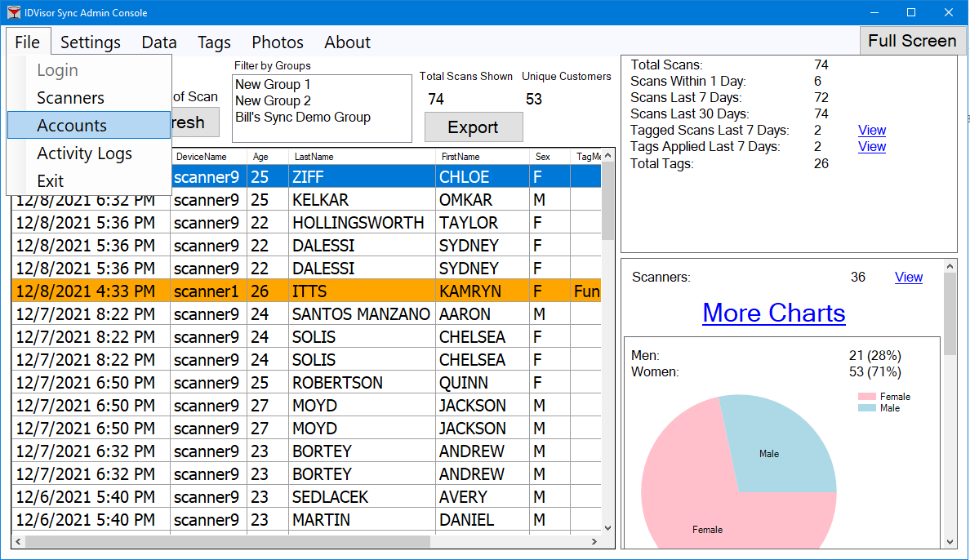Open the Photos menu
Screen dimensions: 970x560
277,42
